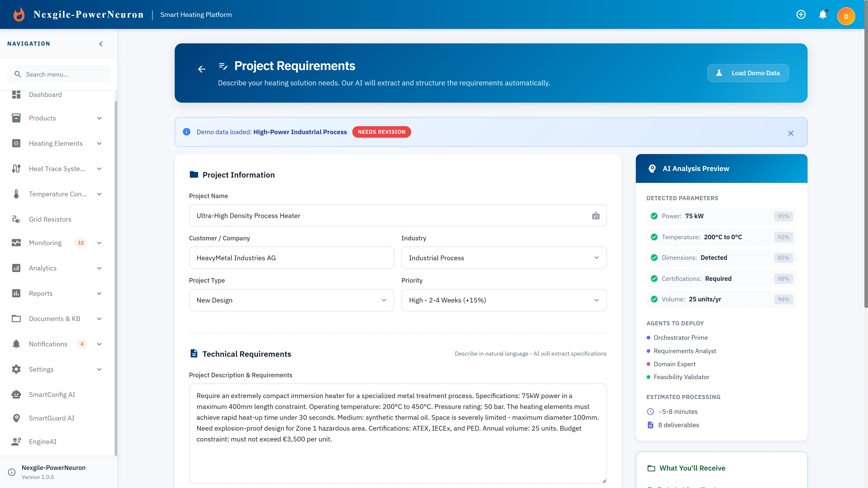Dismiss the demo data loaded banner

pos(791,133)
